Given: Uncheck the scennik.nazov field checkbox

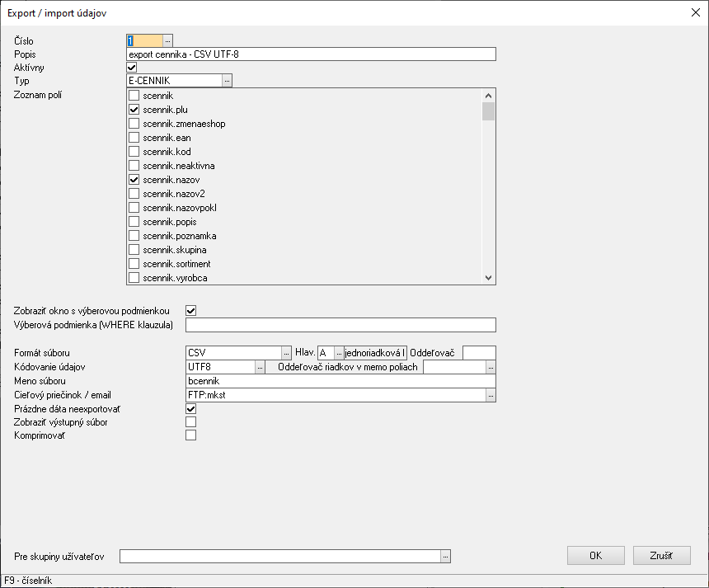Looking at the screenshot, I should point(134,180).
